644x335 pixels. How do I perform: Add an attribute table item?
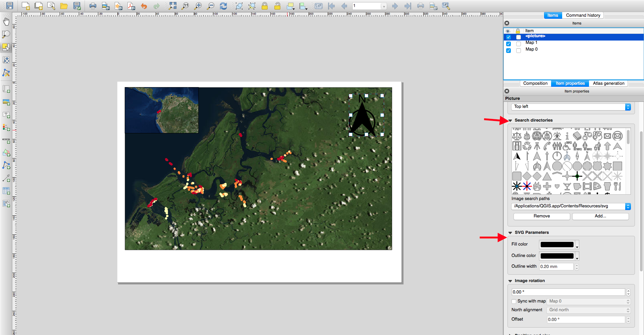[x=6, y=191]
